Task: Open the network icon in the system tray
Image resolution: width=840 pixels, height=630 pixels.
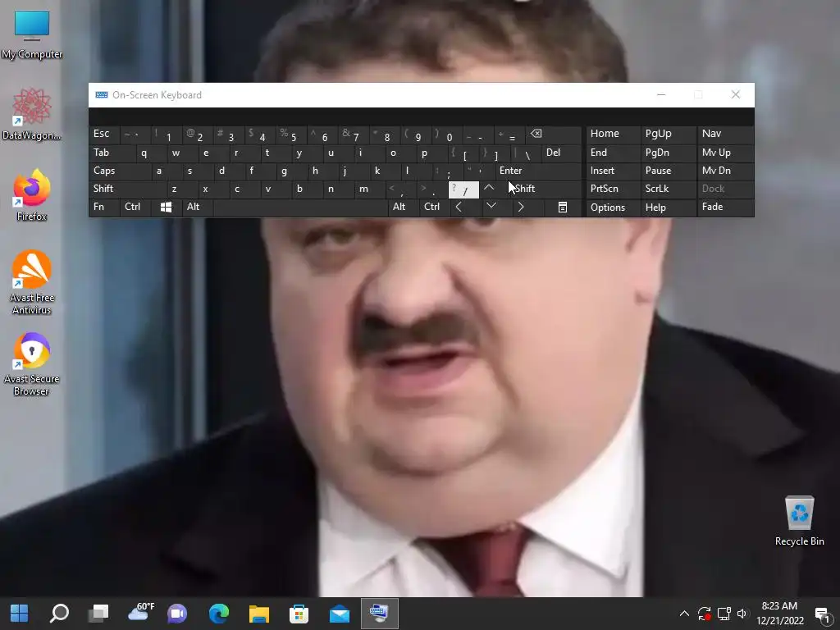Action: [724, 614]
